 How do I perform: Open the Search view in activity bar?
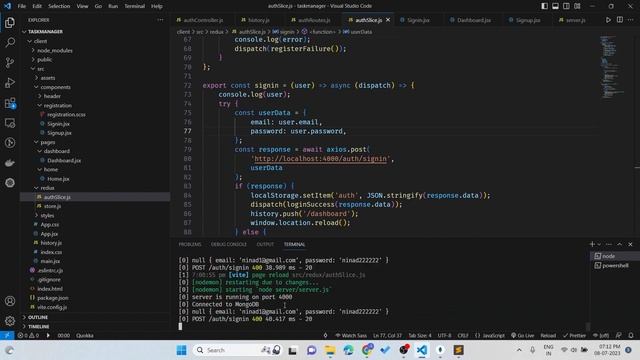tap(10, 42)
